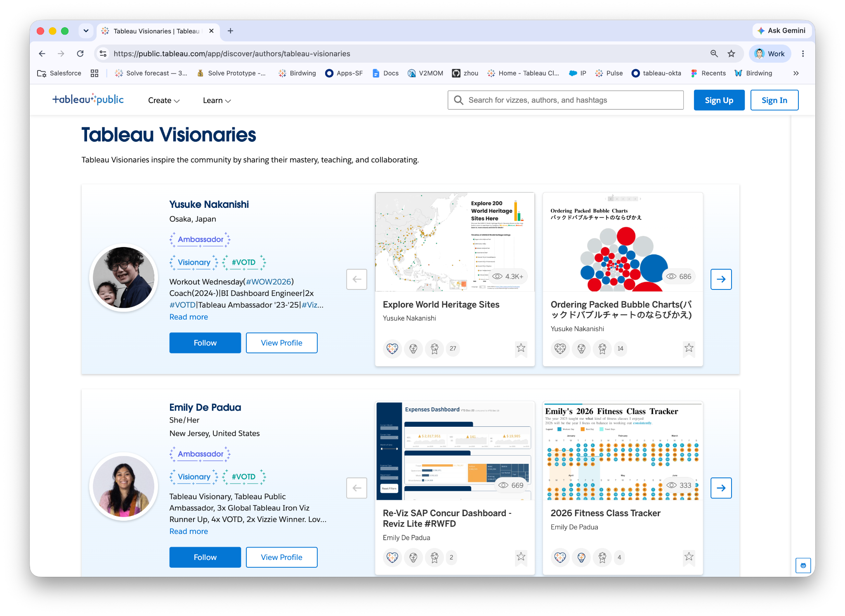Open the chat assistant icon at bottom right
Image resolution: width=845 pixels, height=616 pixels.
[x=803, y=565]
